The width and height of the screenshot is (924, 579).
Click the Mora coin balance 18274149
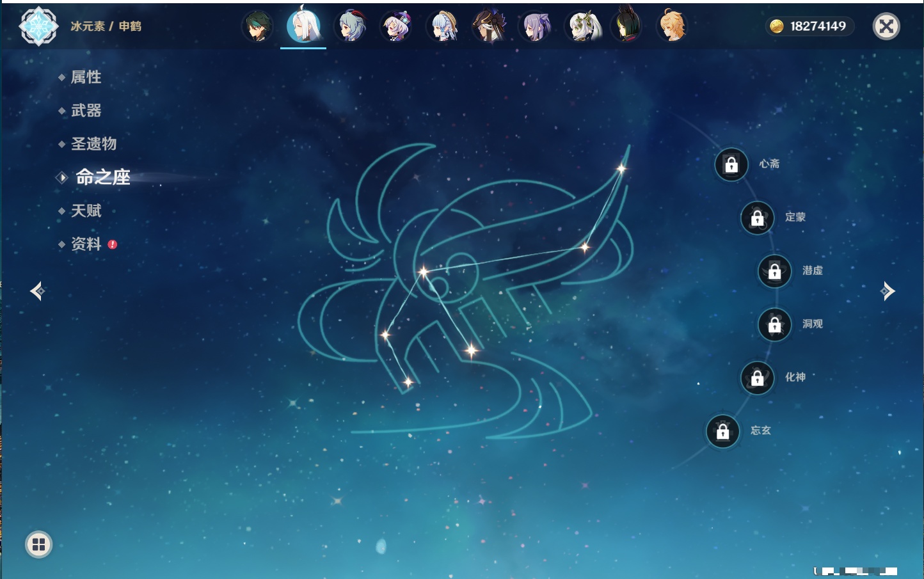click(x=809, y=26)
